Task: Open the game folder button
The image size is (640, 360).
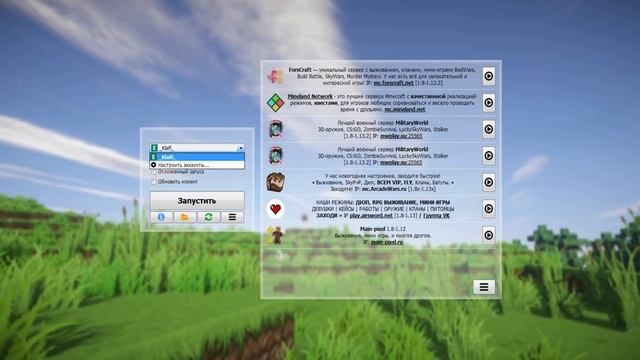Action: pyautogui.click(x=185, y=217)
